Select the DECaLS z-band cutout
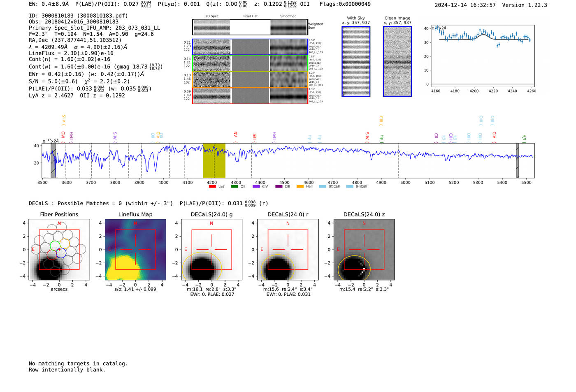This screenshot has width=576, height=392. point(364,250)
